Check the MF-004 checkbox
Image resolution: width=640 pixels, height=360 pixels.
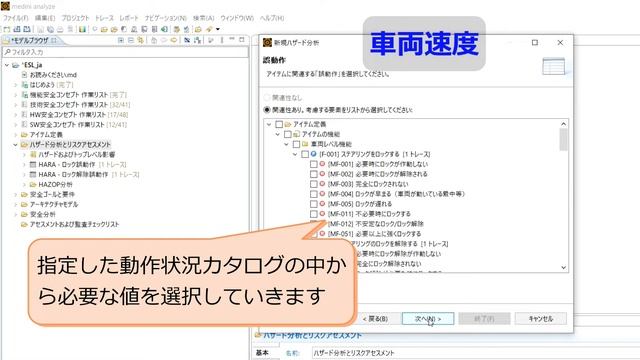click(x=313, y=194)
